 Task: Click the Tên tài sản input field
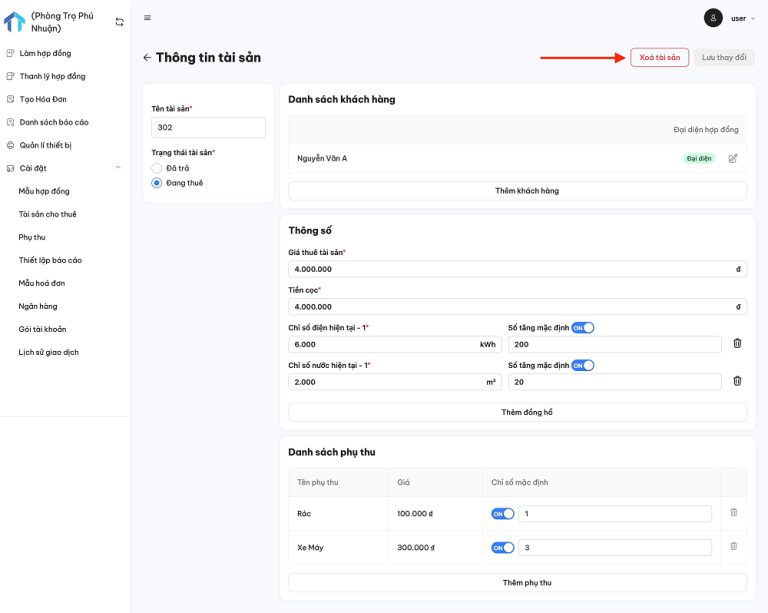208,127
